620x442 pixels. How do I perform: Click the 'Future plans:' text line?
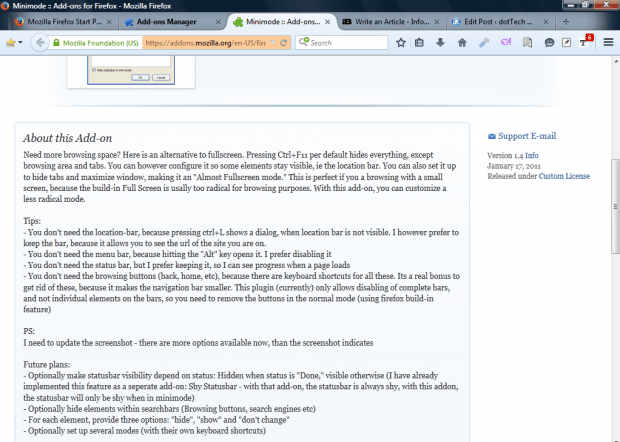pos(47,365)
